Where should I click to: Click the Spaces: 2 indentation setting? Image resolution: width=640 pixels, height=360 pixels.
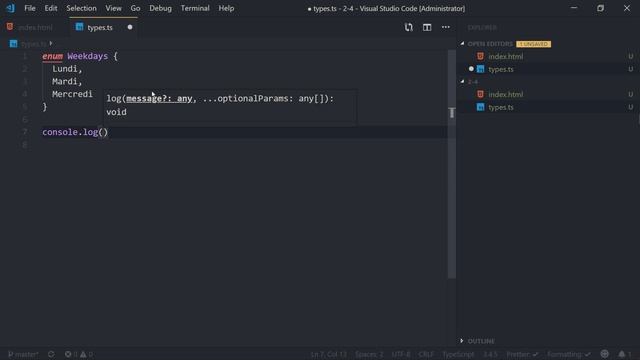point(369,354)
